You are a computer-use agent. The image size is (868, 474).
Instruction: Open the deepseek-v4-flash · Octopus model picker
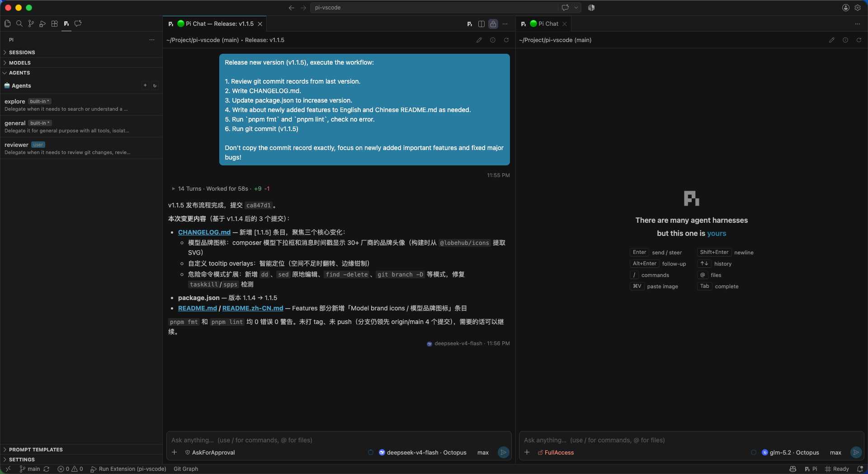coord(423,452)
